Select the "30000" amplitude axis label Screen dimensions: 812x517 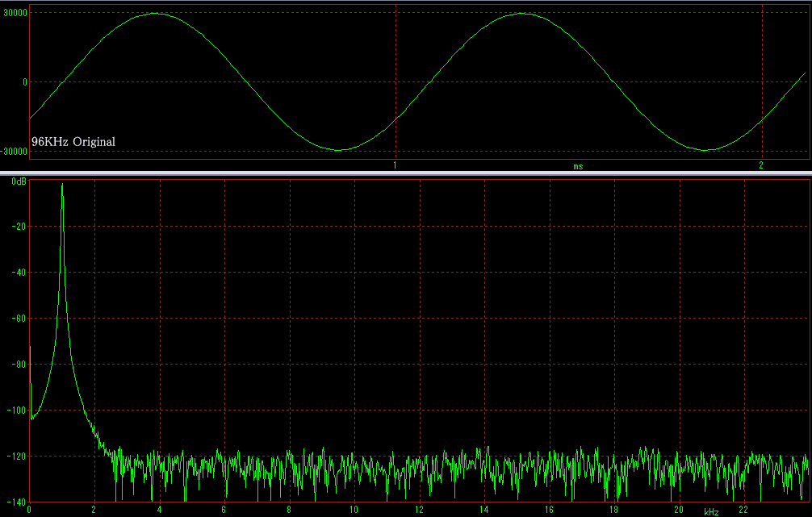tap(15, 13)
